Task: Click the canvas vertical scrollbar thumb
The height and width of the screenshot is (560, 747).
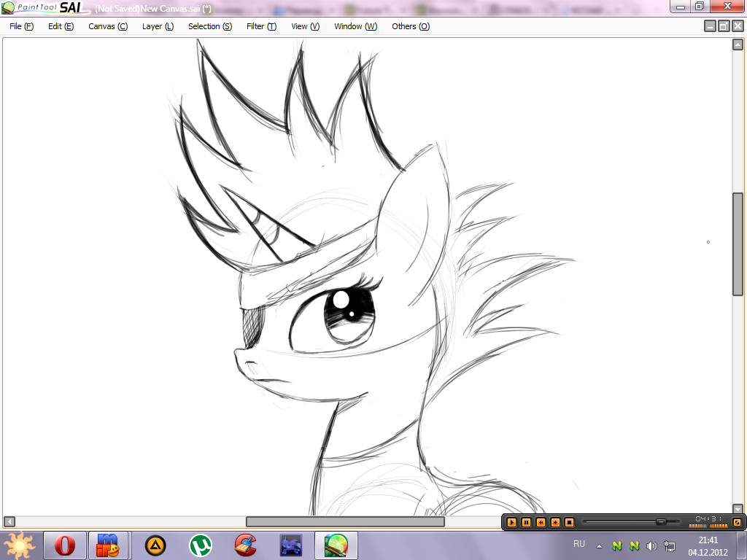Action: point(738,244)
